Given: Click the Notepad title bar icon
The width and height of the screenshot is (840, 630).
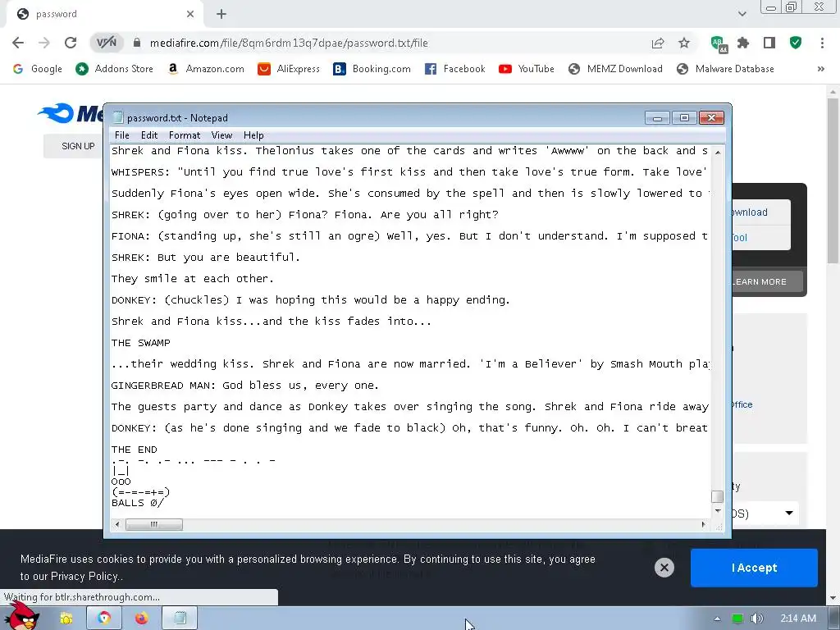Looking at the screenshot, I should tap(118, 118).
